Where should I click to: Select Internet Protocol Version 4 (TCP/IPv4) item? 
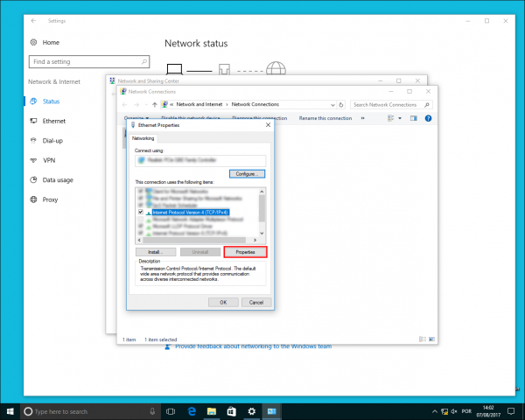[x=191, y=213]
